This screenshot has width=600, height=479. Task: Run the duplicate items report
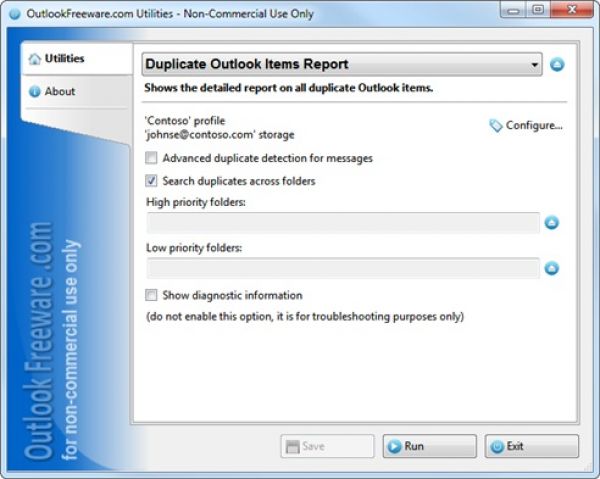[x=430, y=446]
